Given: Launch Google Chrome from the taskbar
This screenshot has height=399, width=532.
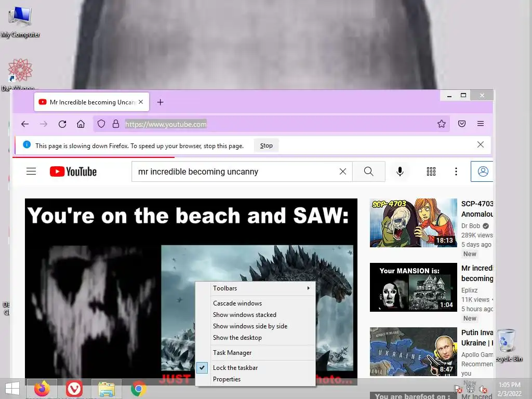Looking at the screenshot, I should (138, 389).
